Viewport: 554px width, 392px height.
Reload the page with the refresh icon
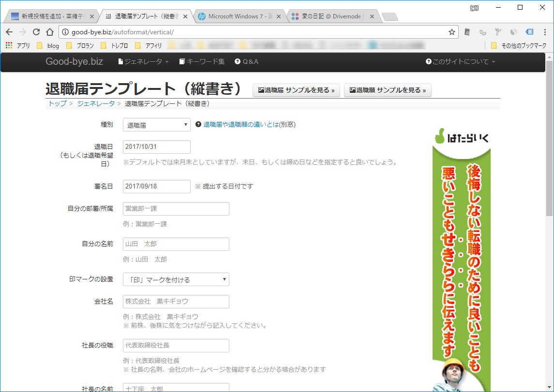click(36, 32)
